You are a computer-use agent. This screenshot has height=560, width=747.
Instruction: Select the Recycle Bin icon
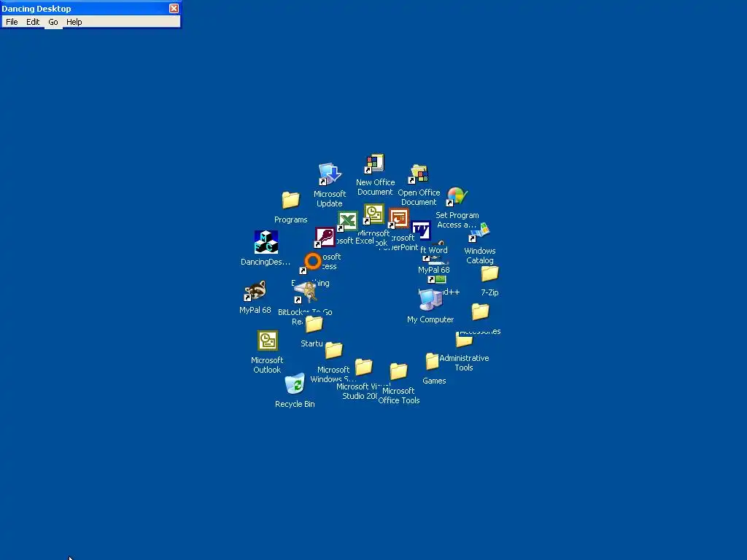click(295, 384)
